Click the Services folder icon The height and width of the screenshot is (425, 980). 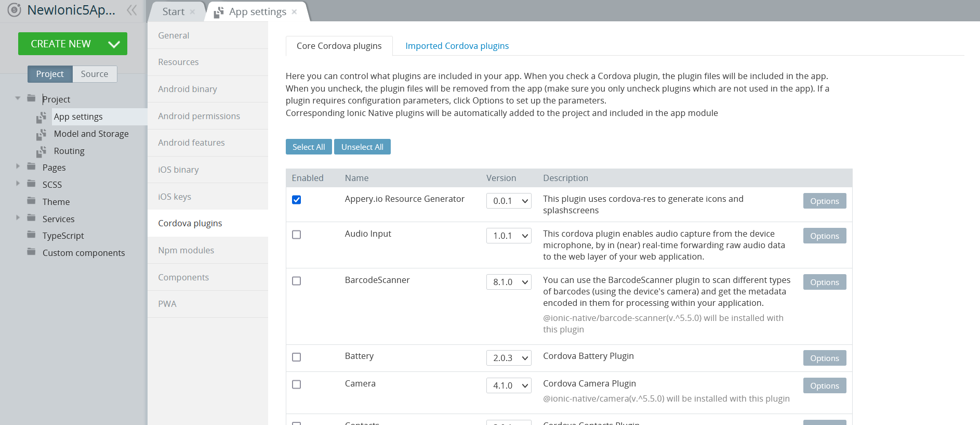tap(32, 218)
